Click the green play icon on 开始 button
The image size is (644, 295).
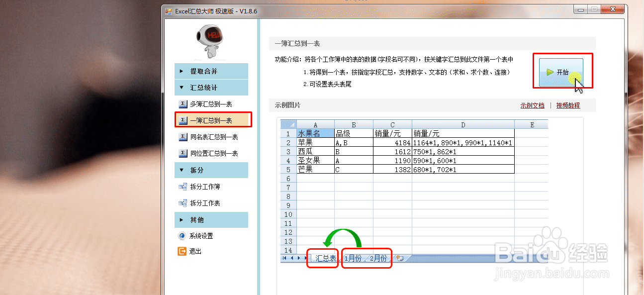coord(550,72)
